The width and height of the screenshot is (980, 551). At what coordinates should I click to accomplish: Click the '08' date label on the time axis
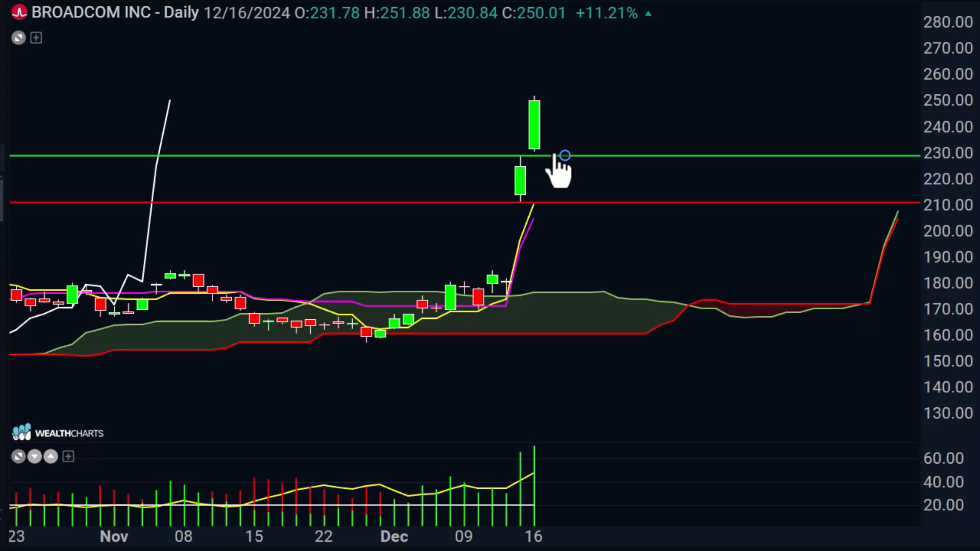coord(184,537)
